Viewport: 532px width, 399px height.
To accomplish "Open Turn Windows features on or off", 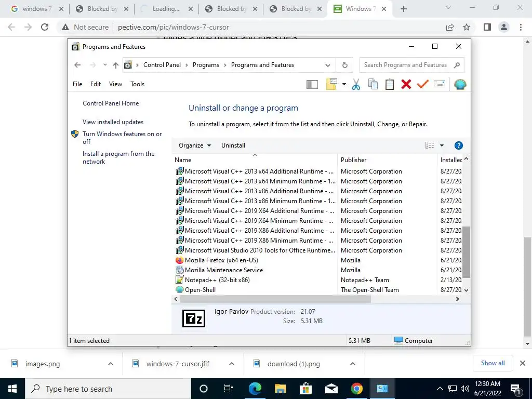I will tap(122, 138).
